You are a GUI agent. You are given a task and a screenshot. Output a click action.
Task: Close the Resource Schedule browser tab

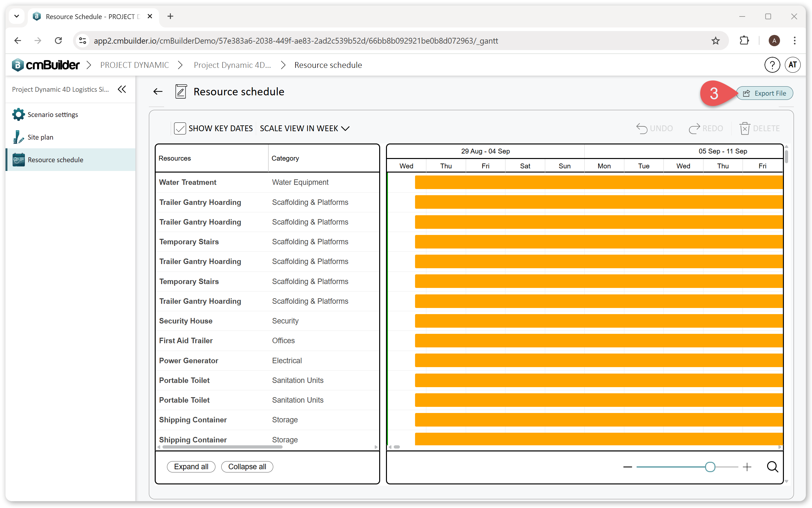click(150, 16)
